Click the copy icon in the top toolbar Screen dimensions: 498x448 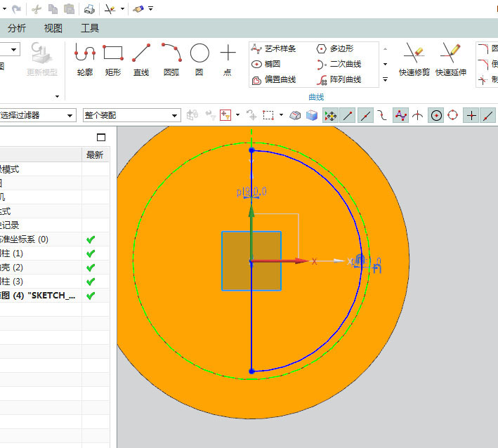tap(53, 9)
